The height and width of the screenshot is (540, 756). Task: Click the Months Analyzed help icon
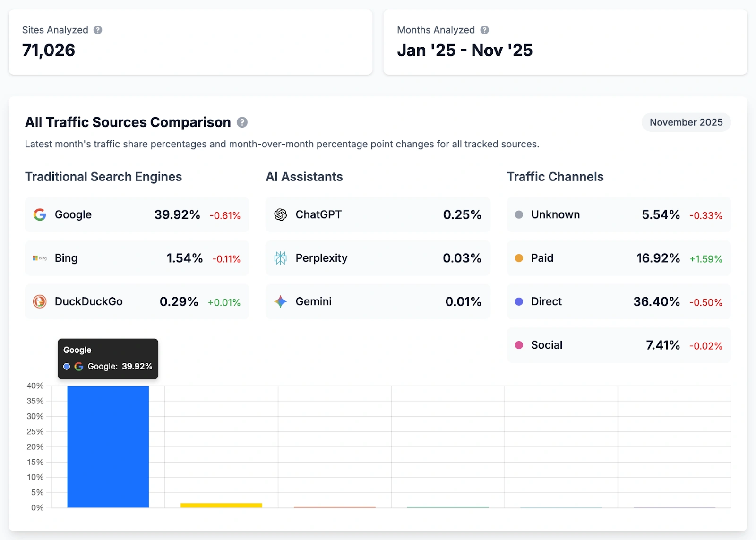484,30
